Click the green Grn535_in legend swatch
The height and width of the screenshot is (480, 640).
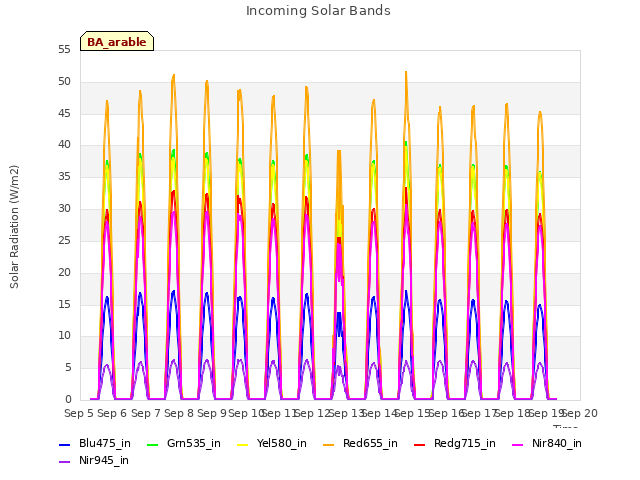pos(152,444)
